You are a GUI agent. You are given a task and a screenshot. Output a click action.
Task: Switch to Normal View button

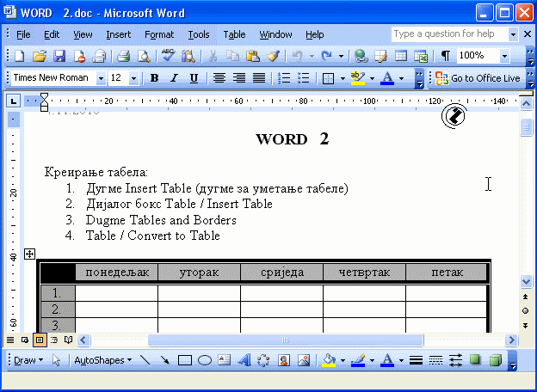(10, 340)
